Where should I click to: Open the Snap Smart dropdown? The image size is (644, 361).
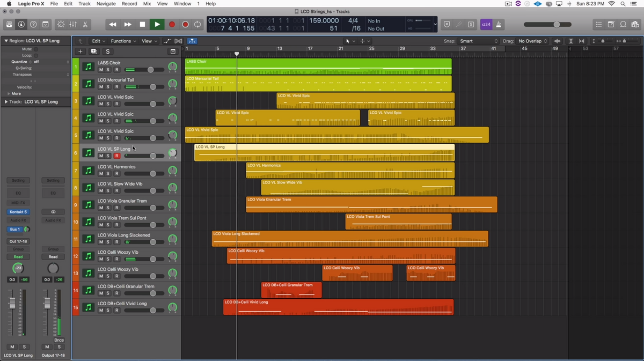(x=479, y=41)
